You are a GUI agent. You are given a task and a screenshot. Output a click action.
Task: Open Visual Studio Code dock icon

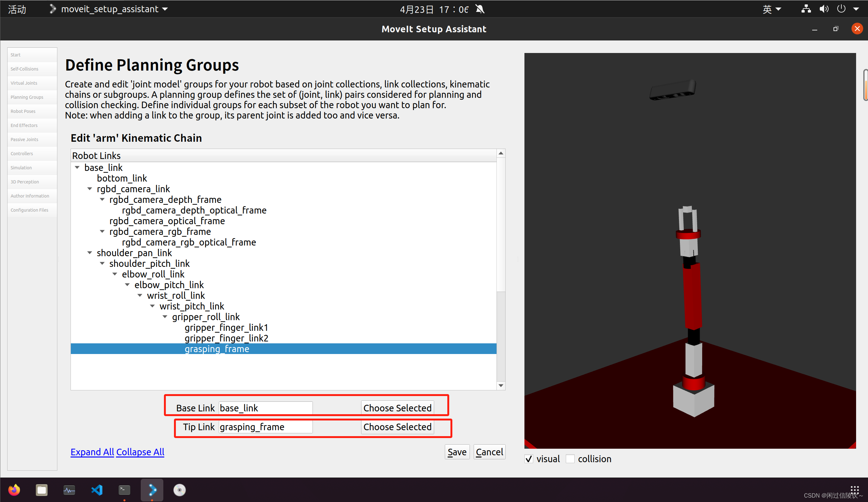tap(97, 489)
